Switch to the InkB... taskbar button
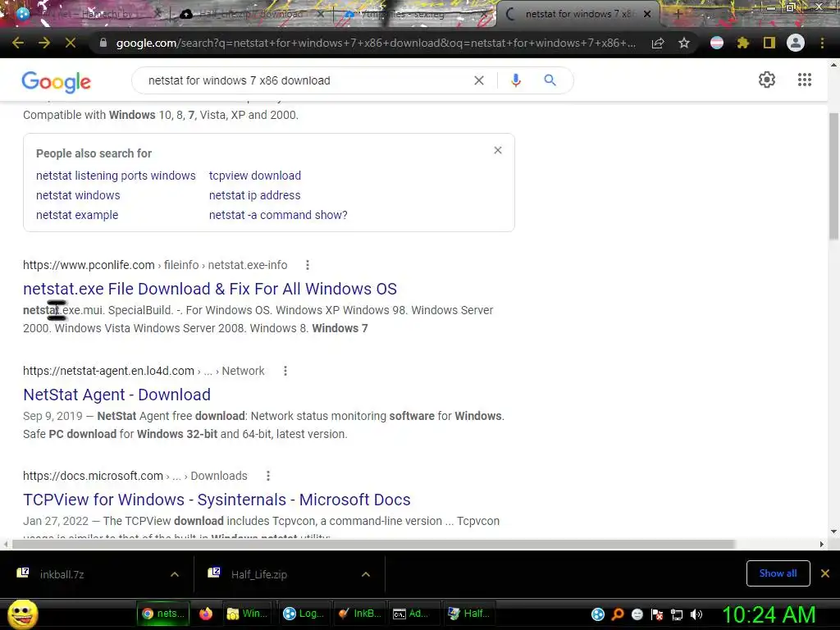This screenshot has width=840, height=630. 360,614
